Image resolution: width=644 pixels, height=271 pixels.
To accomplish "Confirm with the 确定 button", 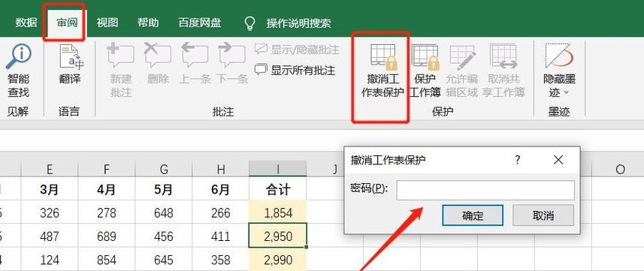I will pyautogui.click(x=473, y=215).
